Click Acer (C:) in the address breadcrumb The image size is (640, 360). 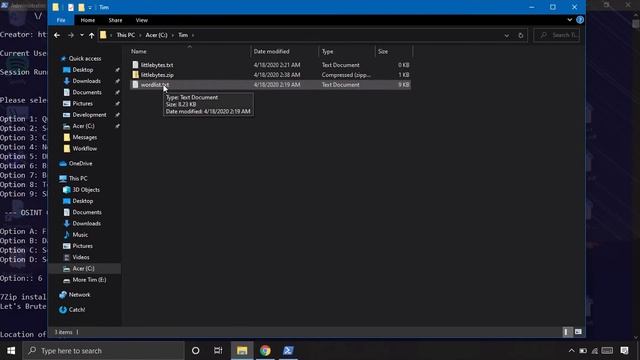[x=156, y=35]
